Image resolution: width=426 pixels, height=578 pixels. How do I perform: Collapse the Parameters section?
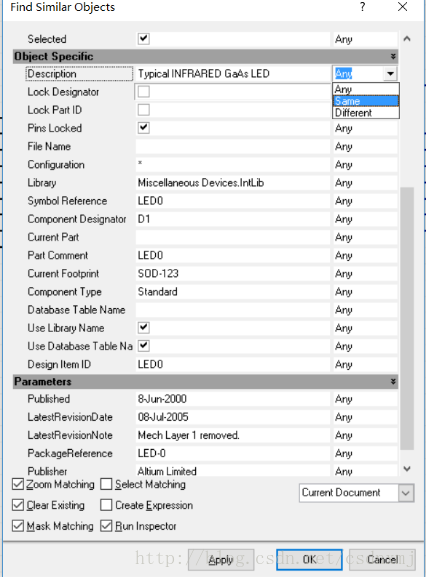pos(393,382)
